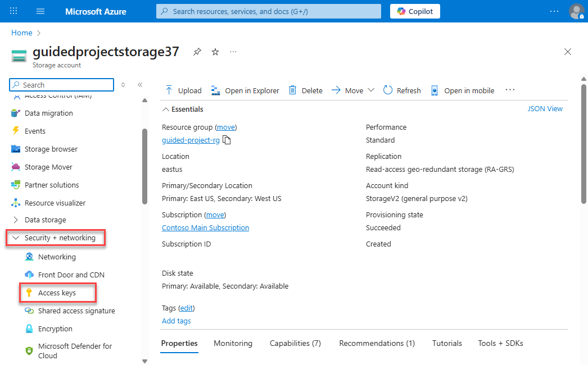Click the main pane vertical scrollbar

click(x=584, y=144)
